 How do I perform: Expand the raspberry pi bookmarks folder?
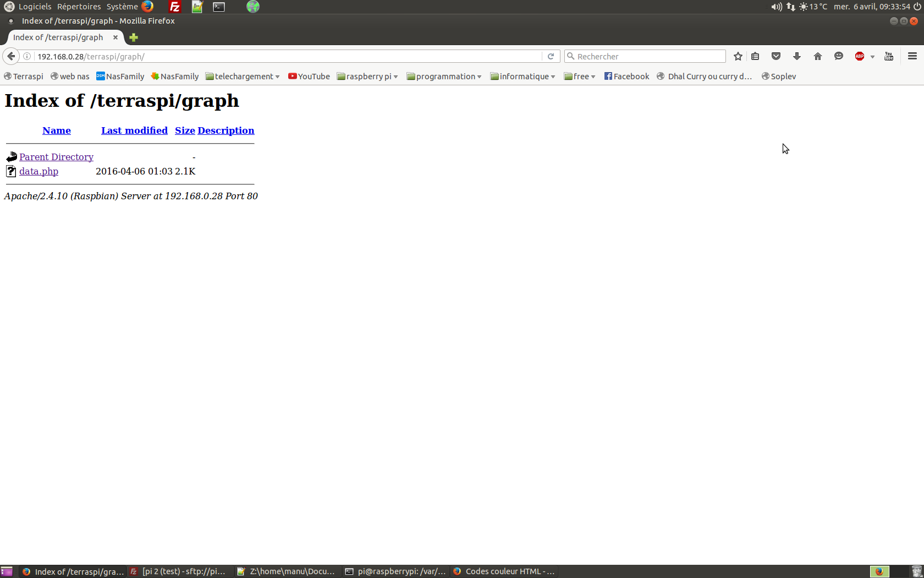coord(367,77)
